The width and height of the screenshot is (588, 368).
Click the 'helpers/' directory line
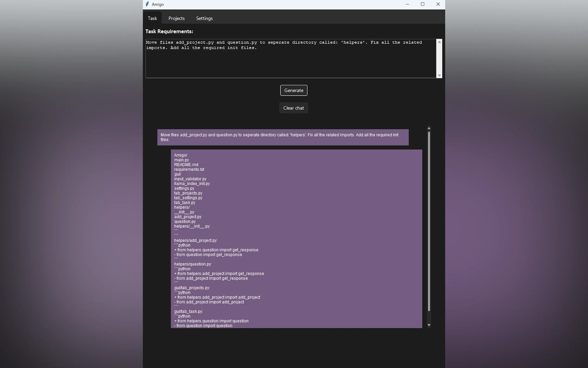(x=181, y=207)
